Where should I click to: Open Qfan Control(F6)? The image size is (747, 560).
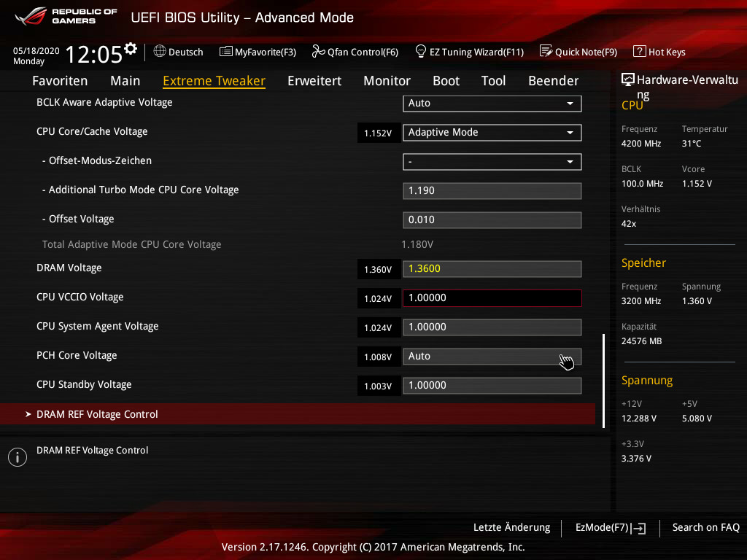tap(355, 52)
